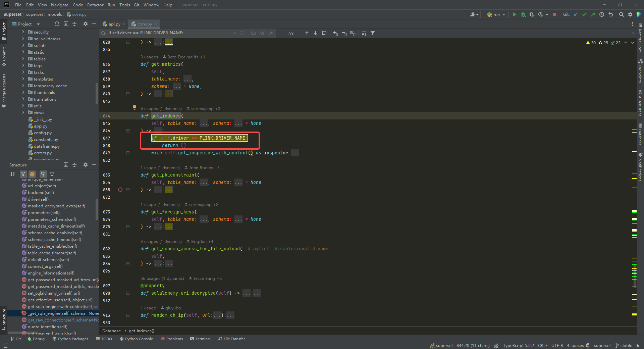Screen dimensions: 644x349
Task: Select opened file target in Project panel
Action: coord(57,24)
